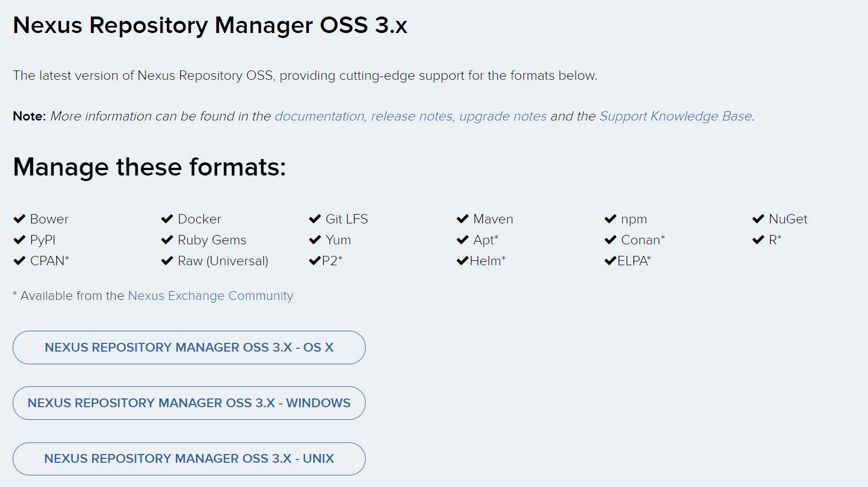The width and height of the screenshot is (868, 487).
Task: Click the checkmark icon beside PyPI
Action: coord(19,239)
